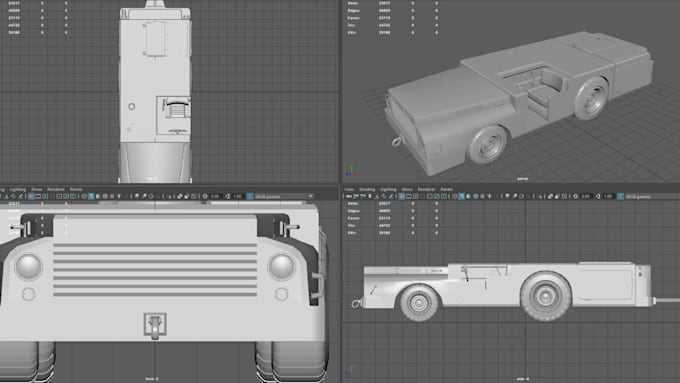The height and width of the screenshot is (383, 680).
Task: Enable smooth shade all in side view
Action: [461, 196]
